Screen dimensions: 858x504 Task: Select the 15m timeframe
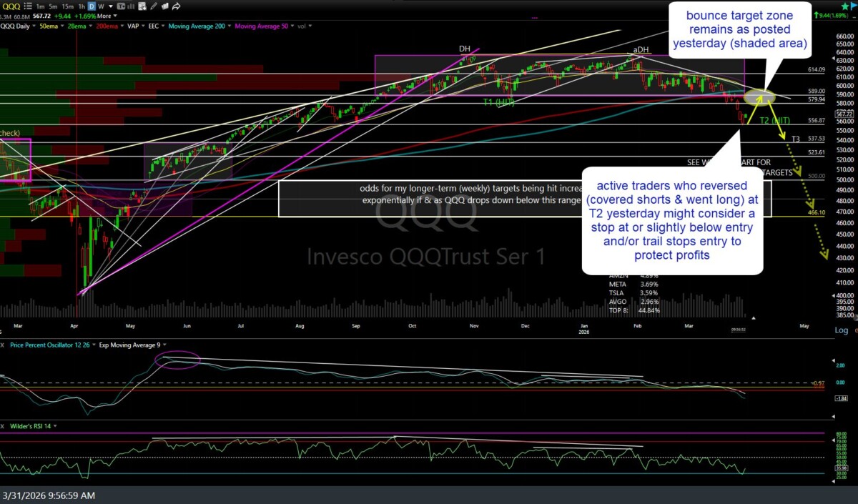[68, 6]
